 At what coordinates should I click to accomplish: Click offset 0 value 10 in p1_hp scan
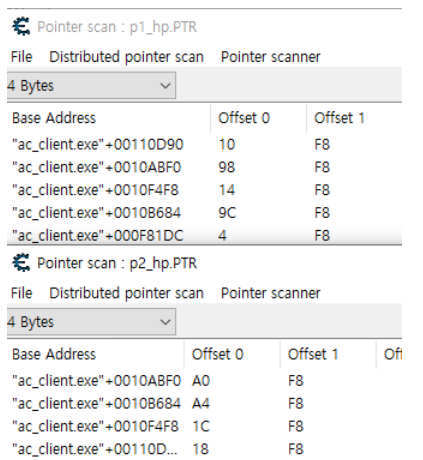pos(227,145)
